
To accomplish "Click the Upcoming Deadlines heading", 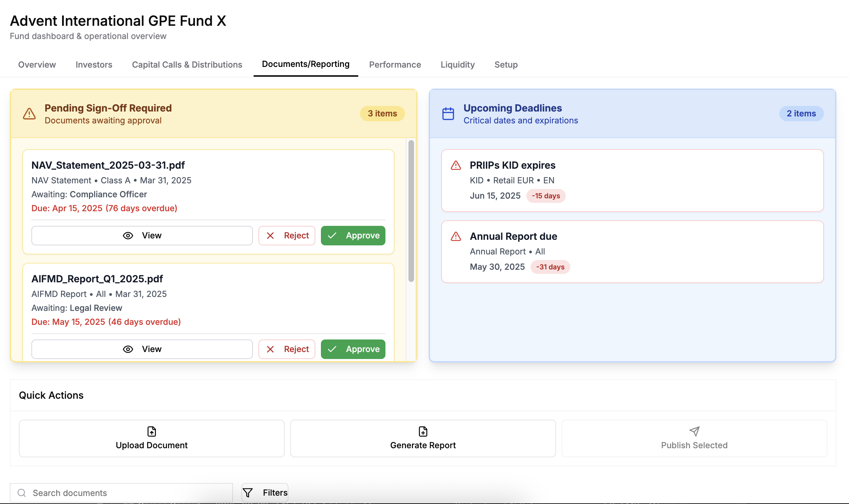I will (x=512, y=108).
